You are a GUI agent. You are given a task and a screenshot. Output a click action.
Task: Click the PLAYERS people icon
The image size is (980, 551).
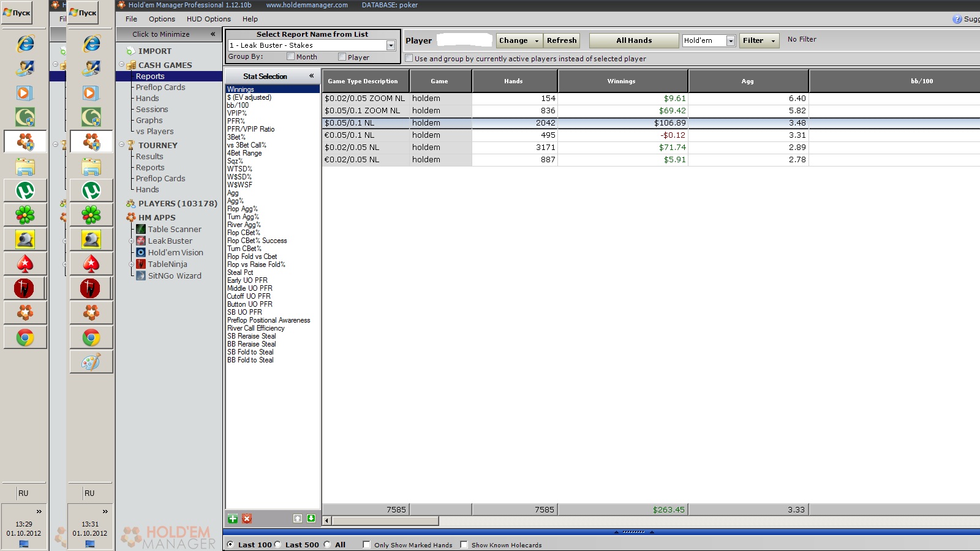pos(130,203)
